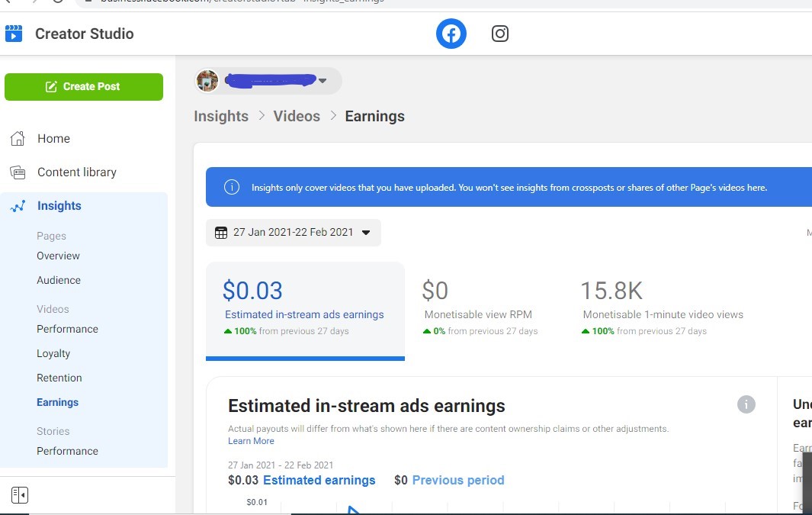The height and width of the screenshot is (515, 812).
Task: Click the Creator Studio logo icon
Action: [14, 34]
